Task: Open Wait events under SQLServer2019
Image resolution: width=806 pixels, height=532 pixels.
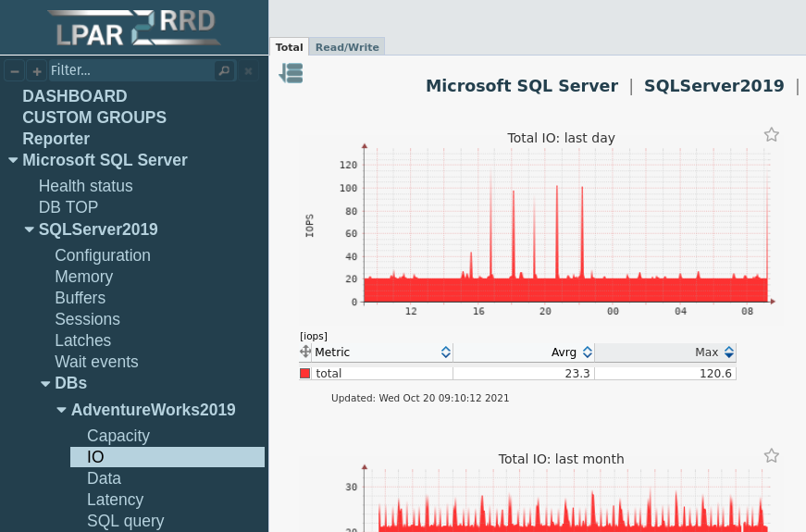Action: (x=96, y=362)
